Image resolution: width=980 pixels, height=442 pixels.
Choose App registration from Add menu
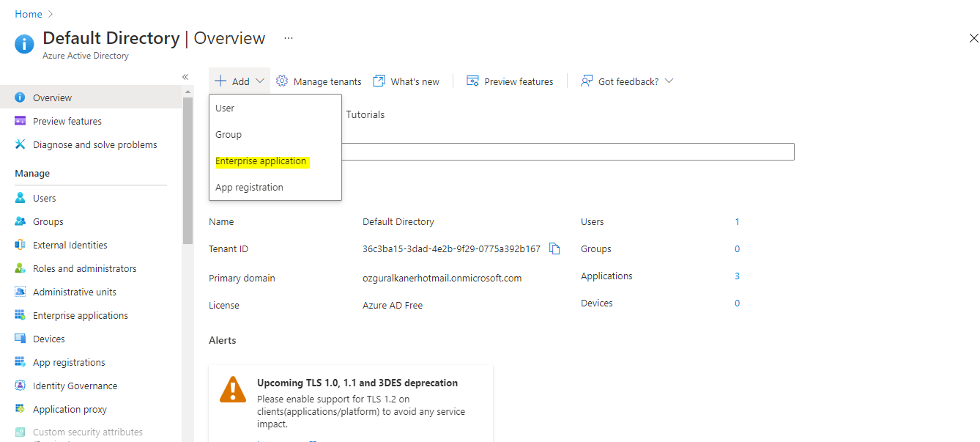click(275, 187)
